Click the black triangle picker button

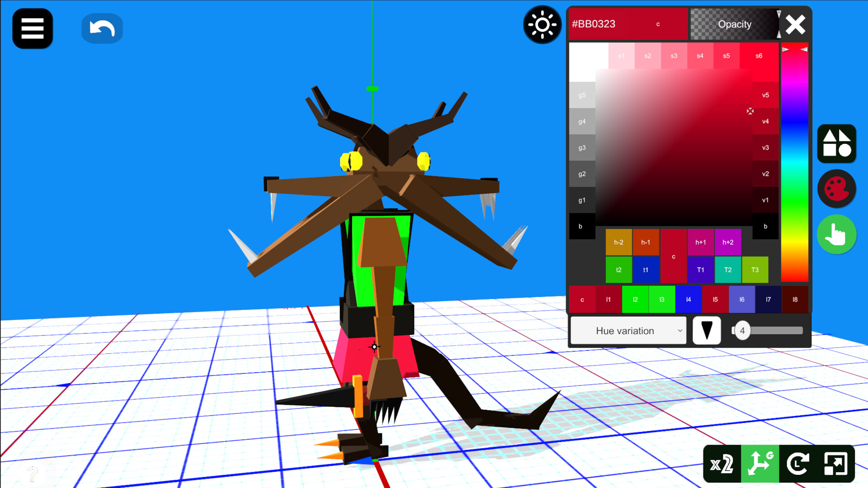coord(706,330)
